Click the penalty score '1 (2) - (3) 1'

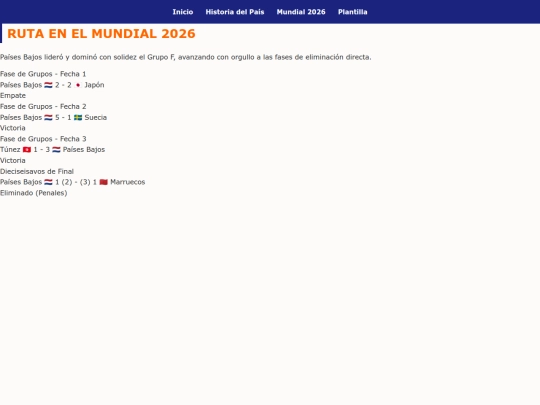[x=76, y=182]
